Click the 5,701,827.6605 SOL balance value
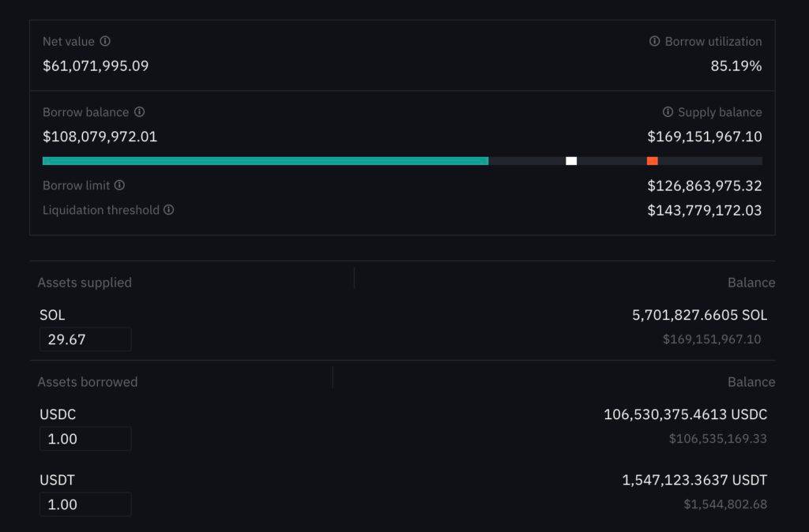Image resolution: width=809 pixels, height=532 pixels. tap(700, 314)
